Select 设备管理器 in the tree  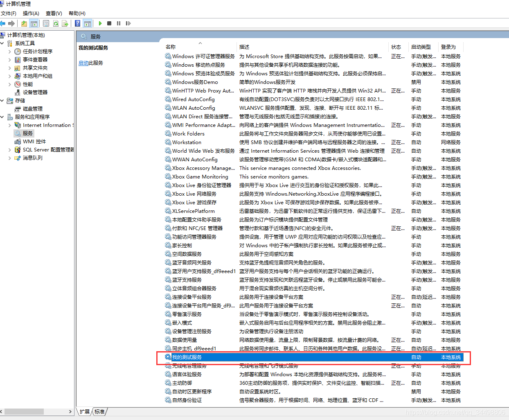pos(35,93)
